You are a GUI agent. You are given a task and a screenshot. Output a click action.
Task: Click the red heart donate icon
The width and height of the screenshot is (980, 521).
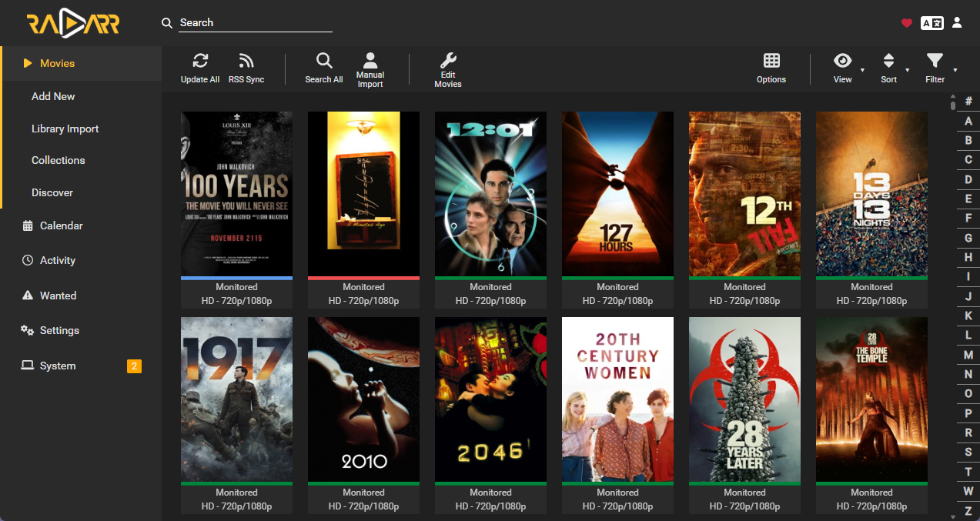(907, 23)
